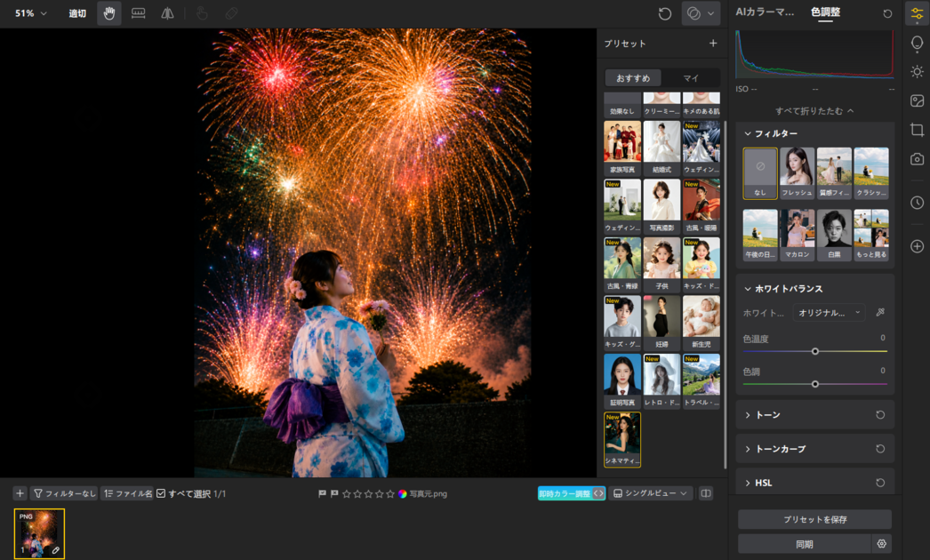The height and width of the screenshot is (560, 930).
Task: Click the circled plus sidebar icon
Action: pos(917,245)
